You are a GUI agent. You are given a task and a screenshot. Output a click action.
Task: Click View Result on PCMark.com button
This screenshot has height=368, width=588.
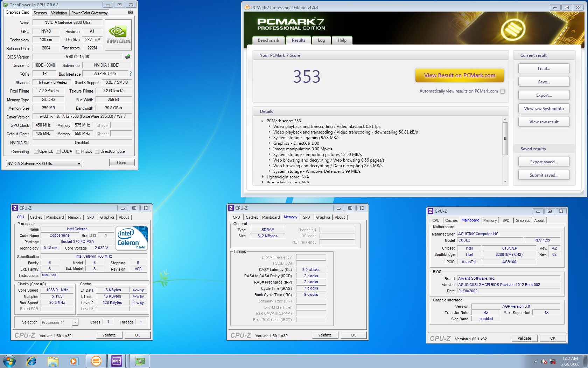tap(460, 75)
